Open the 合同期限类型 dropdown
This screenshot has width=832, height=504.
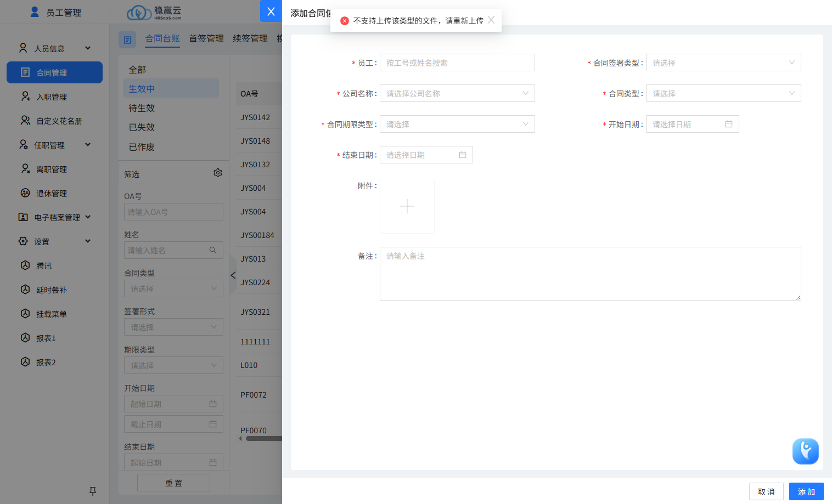click(x=457, y=124)
